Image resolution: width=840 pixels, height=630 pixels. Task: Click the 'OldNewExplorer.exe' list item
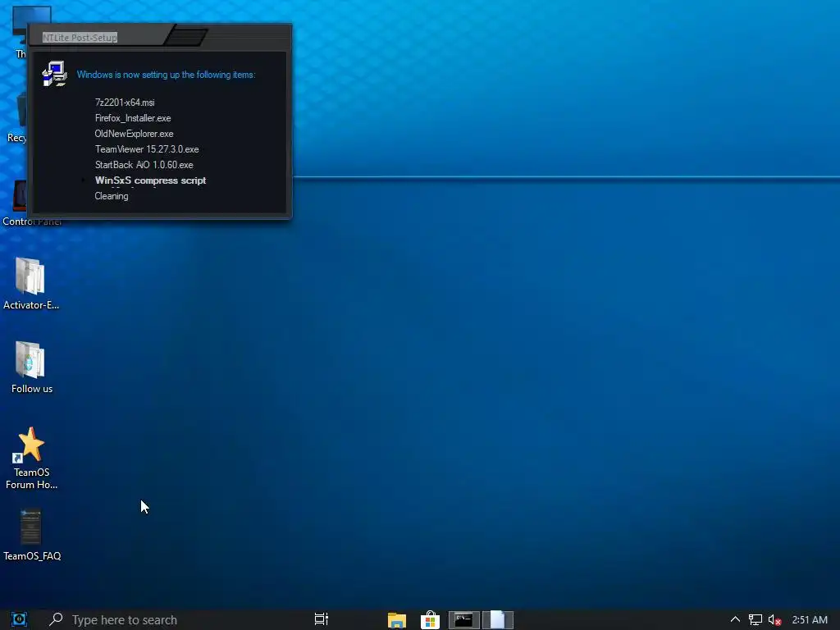(134, 134)
